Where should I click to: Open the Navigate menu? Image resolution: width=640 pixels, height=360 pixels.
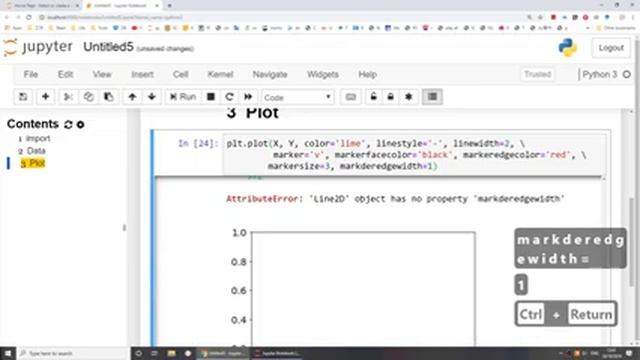tap(270, 74)
